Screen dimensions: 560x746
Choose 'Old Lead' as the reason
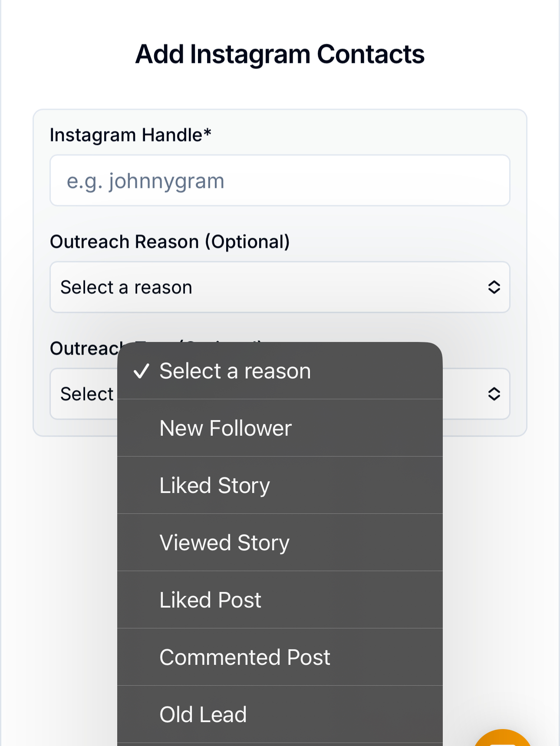203,715
